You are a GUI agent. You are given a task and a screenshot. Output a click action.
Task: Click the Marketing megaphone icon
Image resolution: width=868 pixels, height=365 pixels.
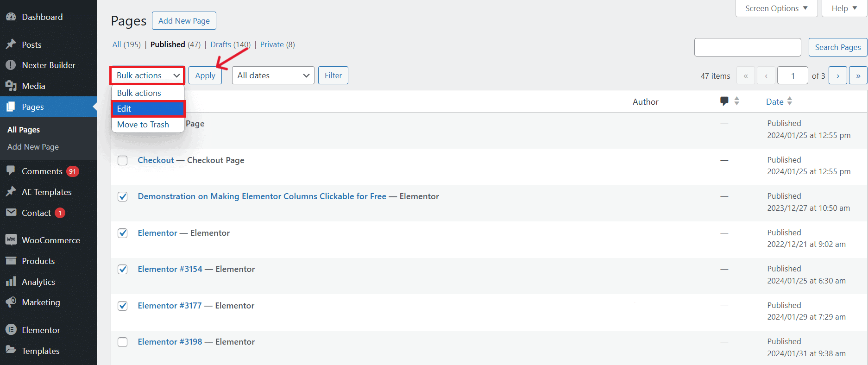(11, 302)
